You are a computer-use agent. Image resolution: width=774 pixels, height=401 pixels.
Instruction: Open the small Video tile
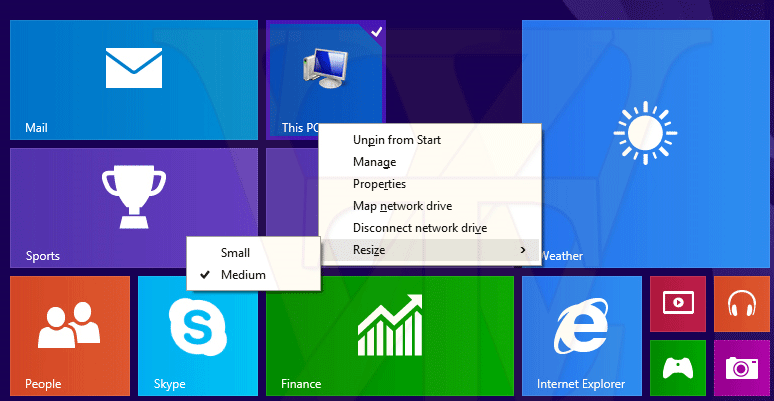pos(678,304)
